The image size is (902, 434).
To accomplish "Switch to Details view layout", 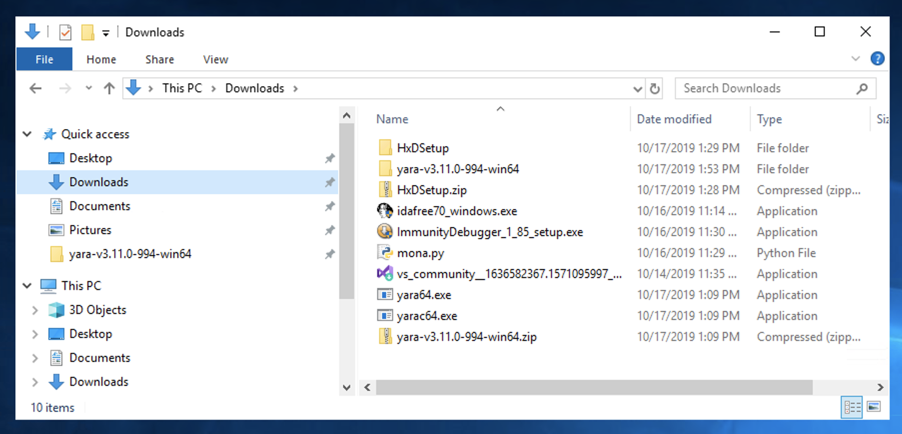I will click(x=851, y=408).
